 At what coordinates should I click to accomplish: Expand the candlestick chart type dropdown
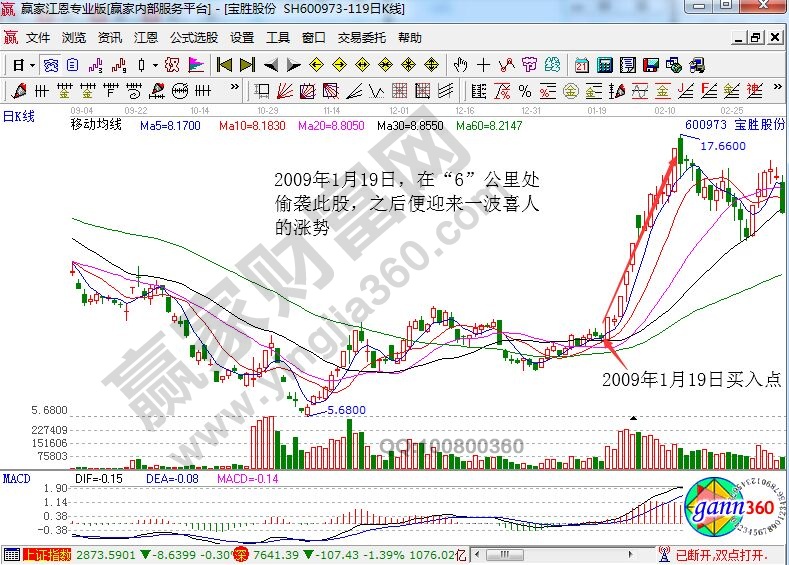point(154,65)
